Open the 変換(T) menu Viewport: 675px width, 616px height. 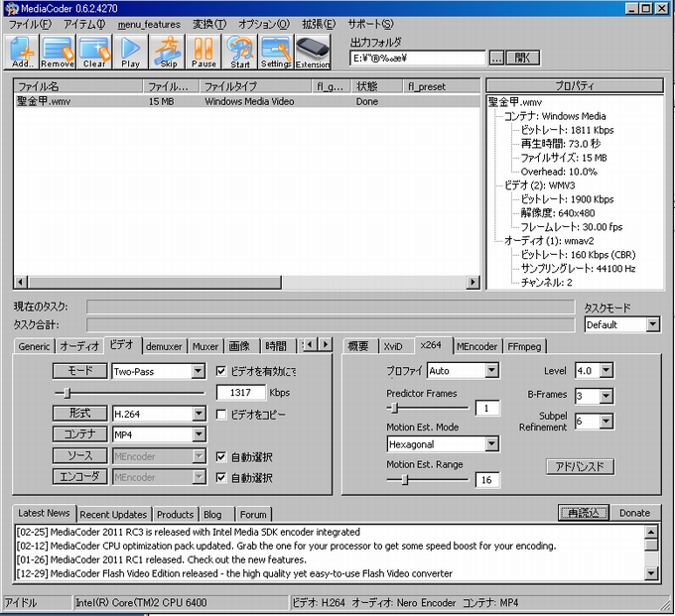pyautogui.click(x=209, y=24)
